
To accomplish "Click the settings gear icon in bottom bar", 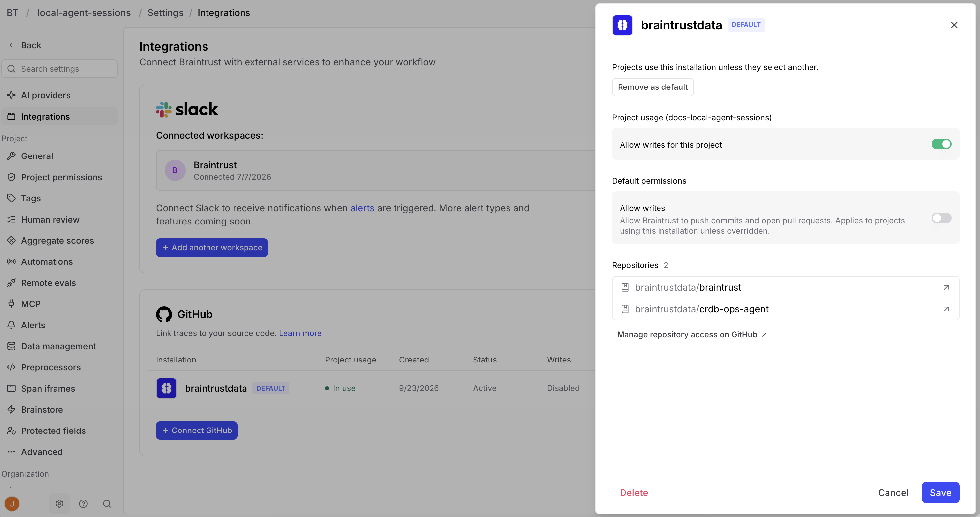I will click(x=59, y=504).
